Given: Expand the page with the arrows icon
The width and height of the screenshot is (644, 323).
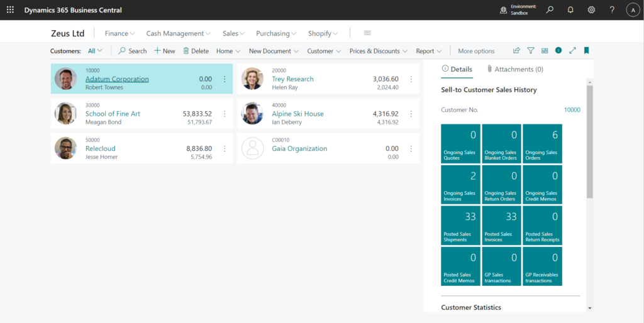Looking at the screenshot, I should [572, 50].
